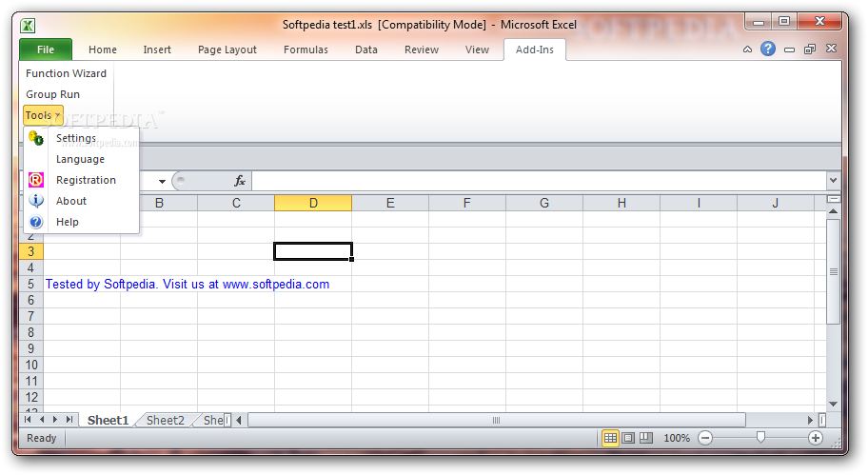This screenshot has width=868, height=475.
Task: Go to first sheet tab arrow
Action: click(x=28, y=420)
